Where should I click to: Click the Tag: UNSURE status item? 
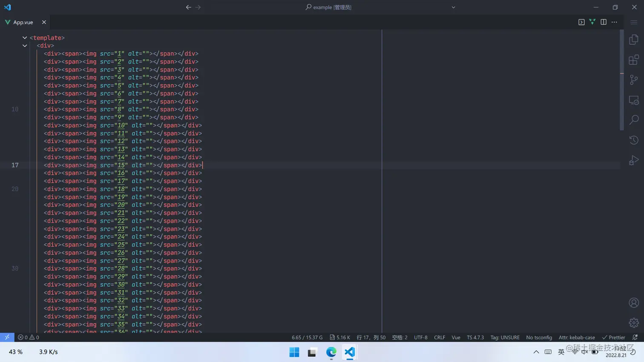(x=505, y=337)
